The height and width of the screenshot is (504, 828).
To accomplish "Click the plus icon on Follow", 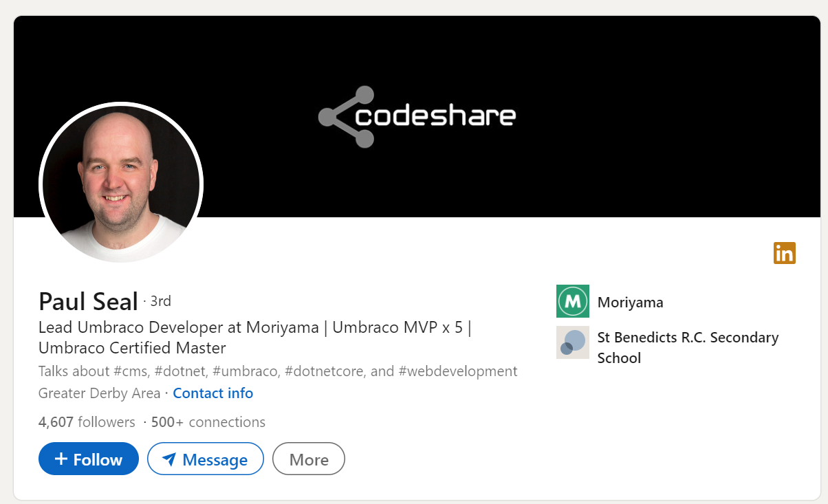I will (x=61, y=459).
